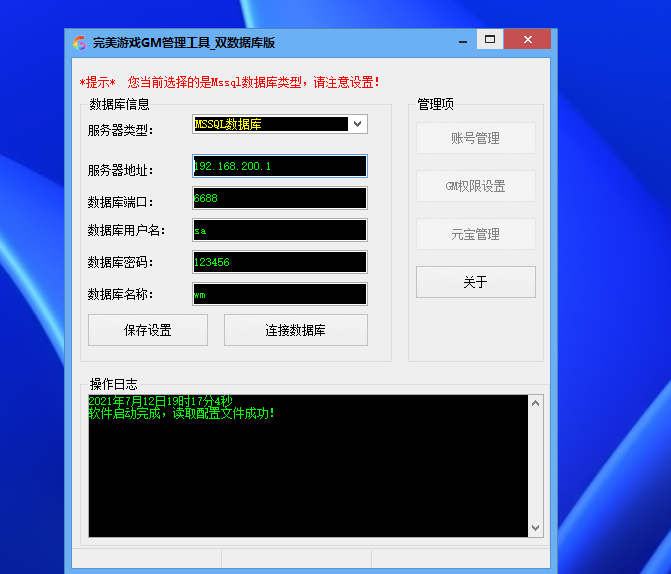Click the log timestamp 2021年7月12日19时17分4秒

point(160,401)
